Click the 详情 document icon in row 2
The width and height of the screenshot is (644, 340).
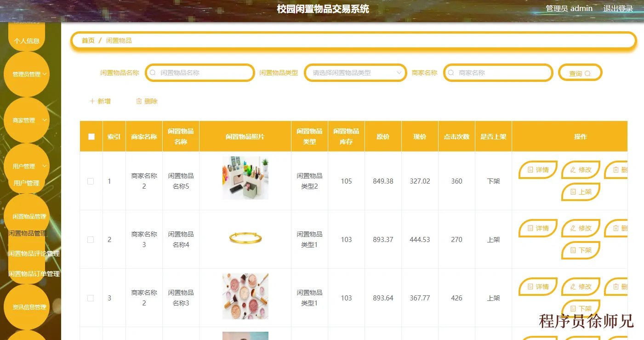pos(530,228)
